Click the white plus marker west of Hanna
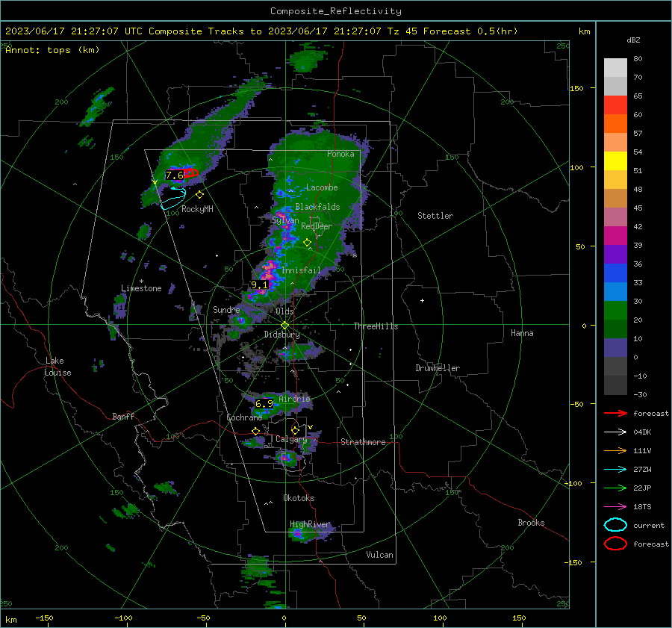 pos(422,300)
